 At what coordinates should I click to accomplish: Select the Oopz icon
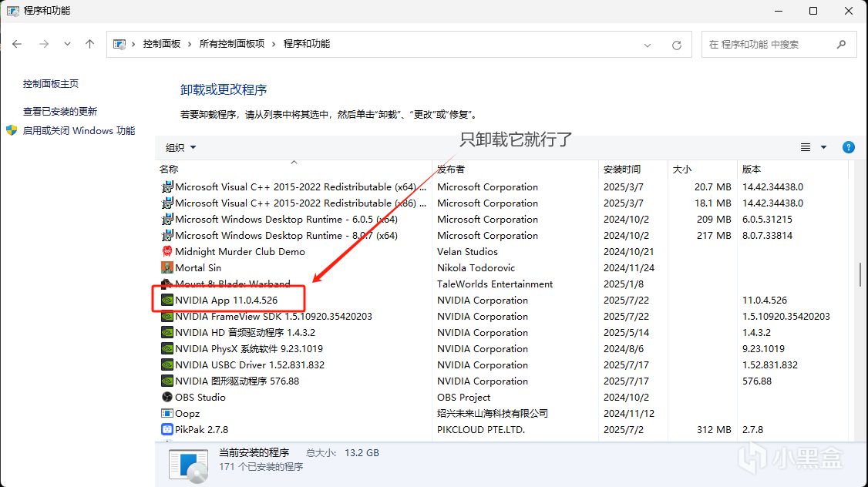pyautogui.click(x=167, y=413)
